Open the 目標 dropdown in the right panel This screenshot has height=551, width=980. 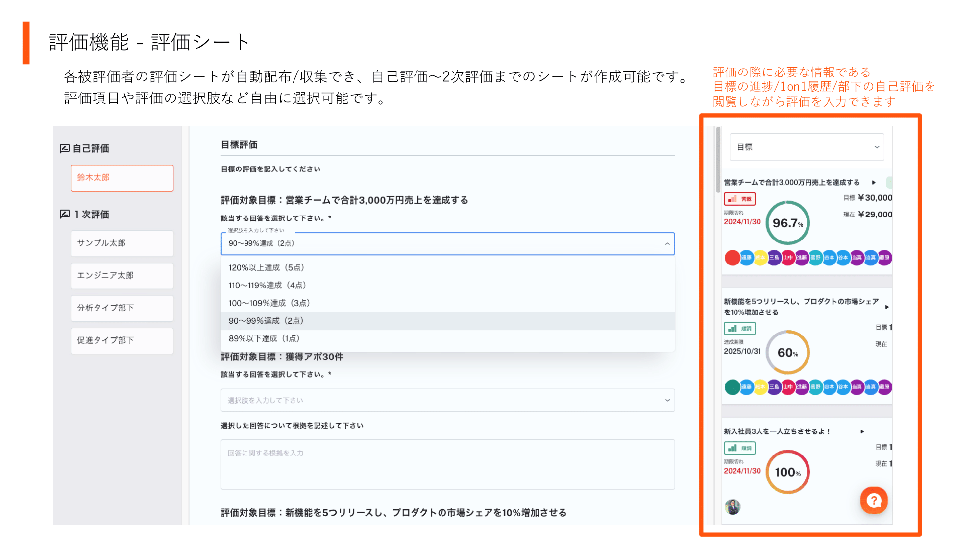tap(807, 147)
